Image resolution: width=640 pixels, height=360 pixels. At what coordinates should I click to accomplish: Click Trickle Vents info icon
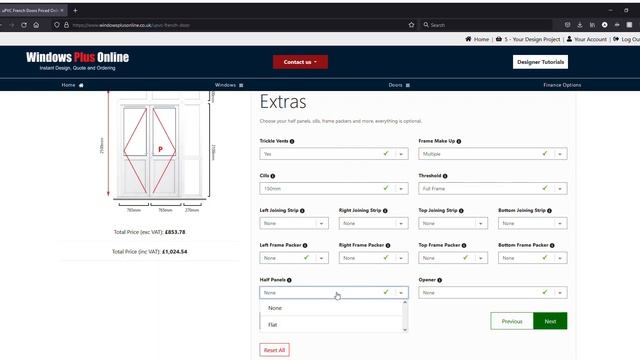[292, 141]
